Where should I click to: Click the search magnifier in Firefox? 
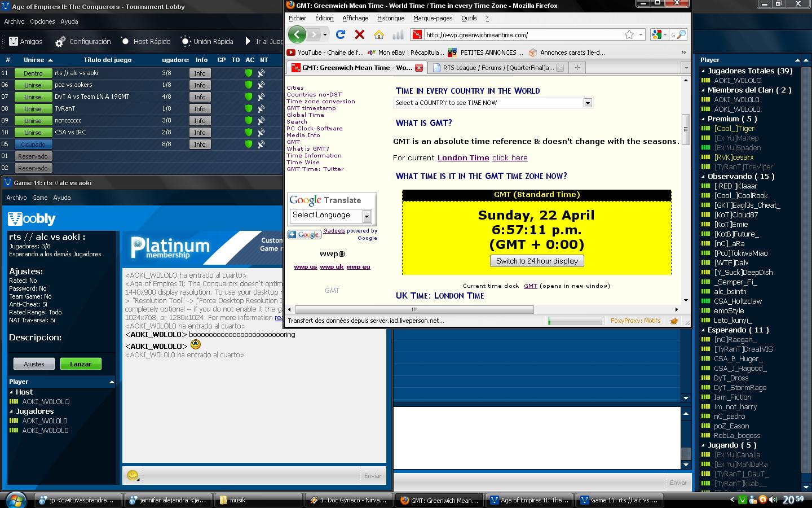coord(681,34)
